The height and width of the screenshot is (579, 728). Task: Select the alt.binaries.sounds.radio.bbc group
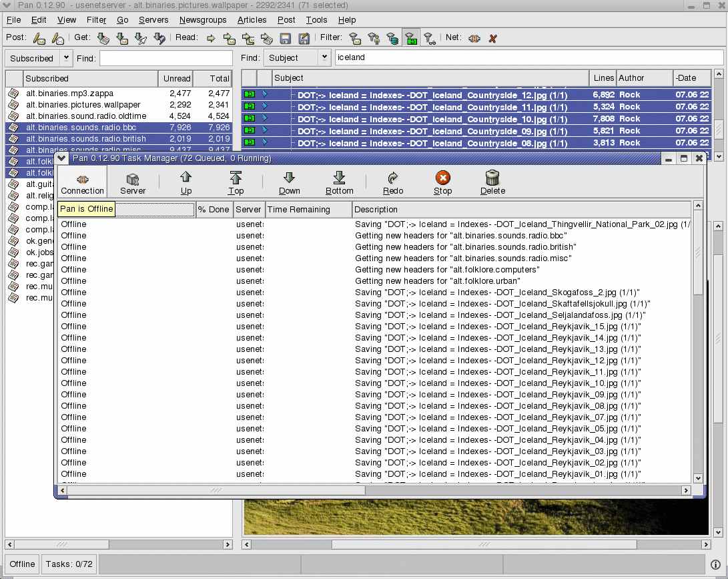(x=119, y=128)
